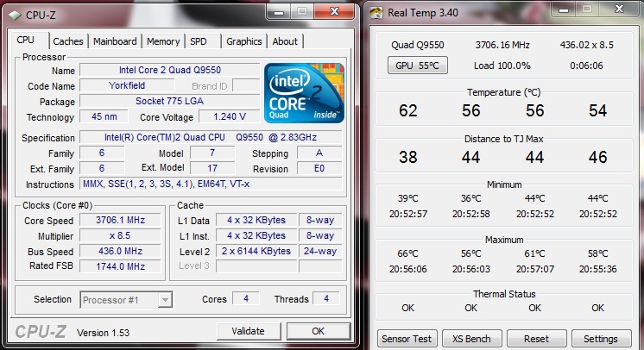Click the Ext. Model 17 value
The image size is (644, 350).
(x=212, y=169)
